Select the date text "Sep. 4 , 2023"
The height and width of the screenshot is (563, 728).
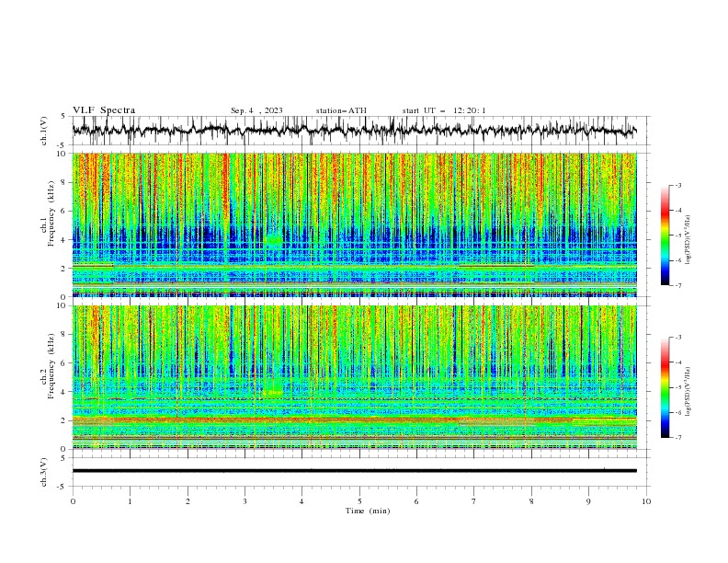coord(256,110)
